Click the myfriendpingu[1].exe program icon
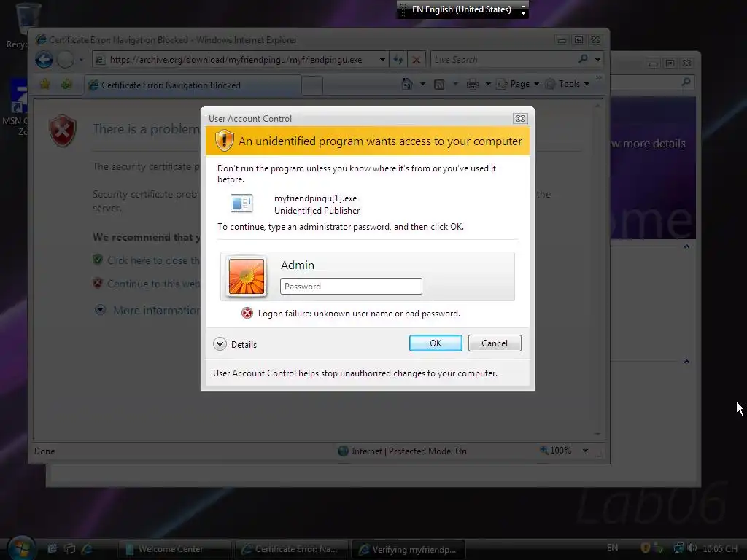Viewport: 747px width, 560px height. pyautogui.click(x=241, y=203)
